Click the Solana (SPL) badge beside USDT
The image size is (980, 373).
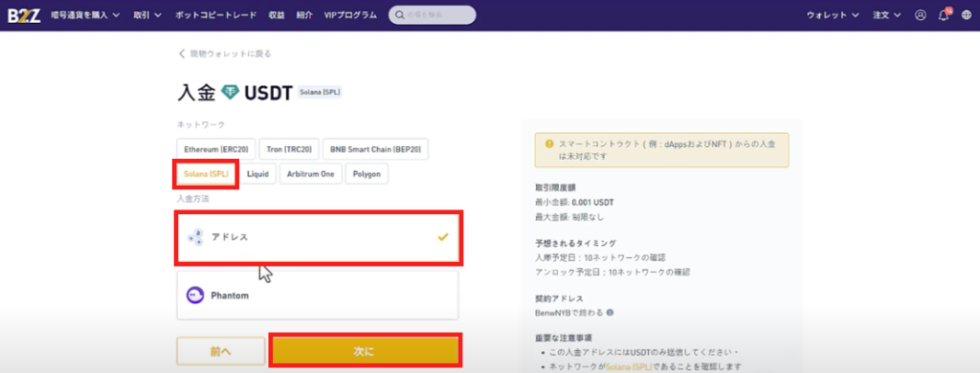click(320, 93)
